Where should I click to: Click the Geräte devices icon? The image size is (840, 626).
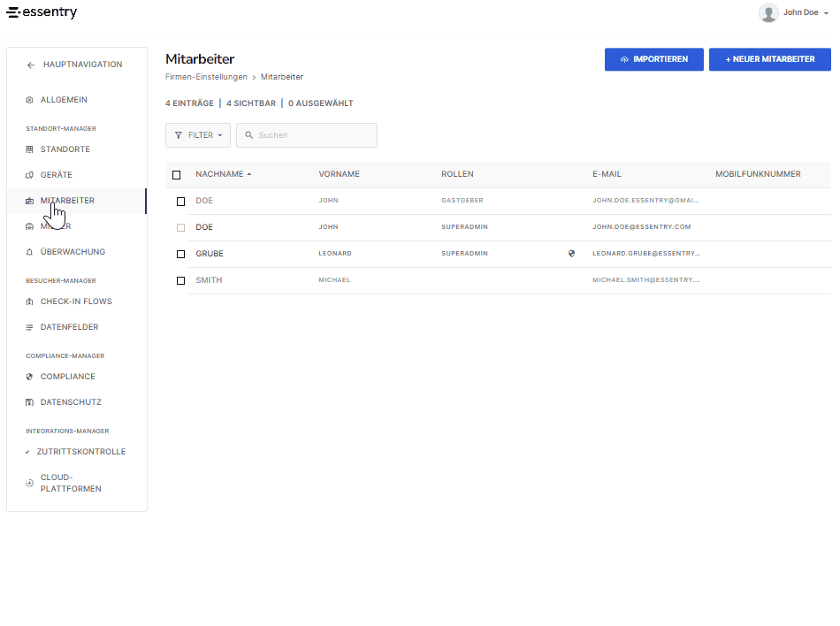[29, 175]
